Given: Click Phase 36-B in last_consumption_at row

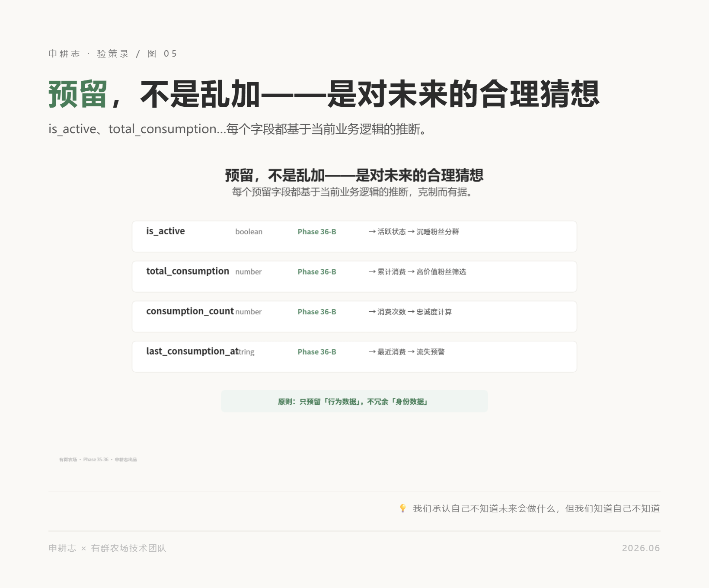Looking at the screenshot, I should [x=317, y=352].
